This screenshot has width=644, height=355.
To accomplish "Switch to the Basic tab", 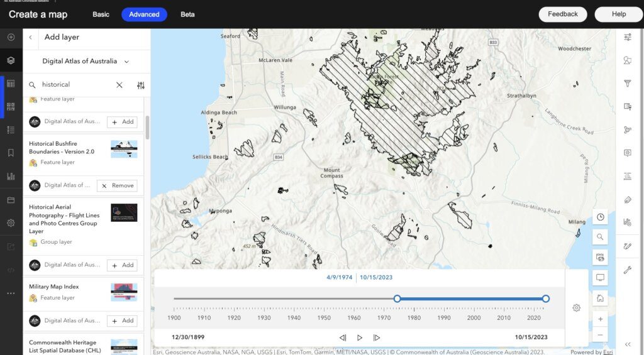I will point(101,14).
